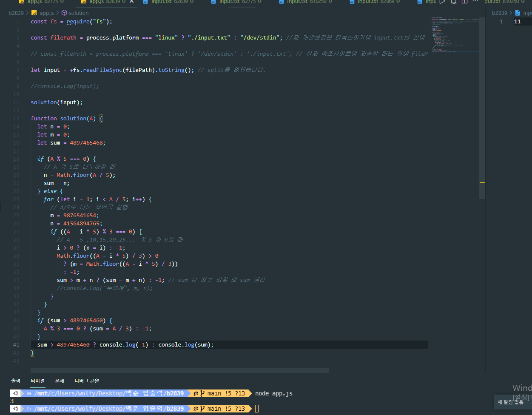Click the //console.log(input); comment line

click(65, 86)
